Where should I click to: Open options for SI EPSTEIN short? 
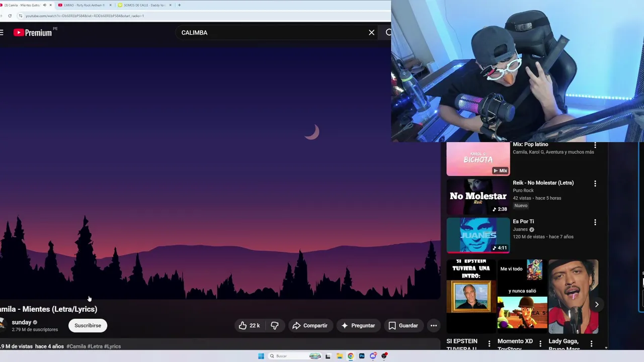(489, 344)
